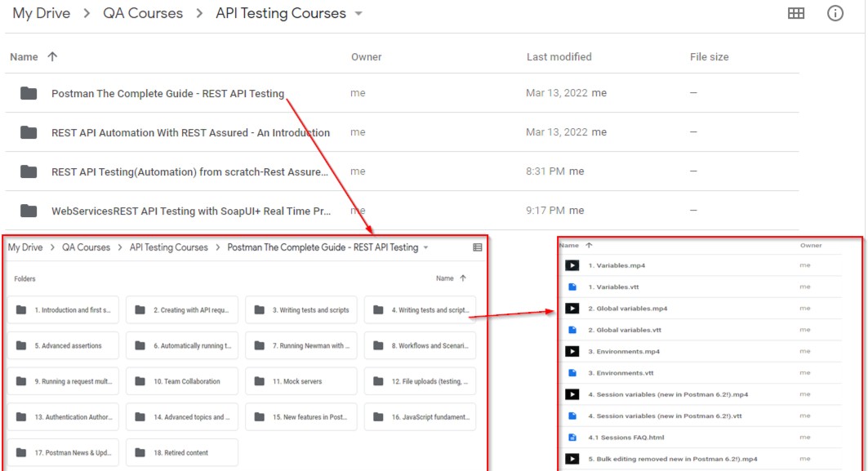Select REST API Testing(Automation) folder icon
868x471 pixels.
pos(29,171)
